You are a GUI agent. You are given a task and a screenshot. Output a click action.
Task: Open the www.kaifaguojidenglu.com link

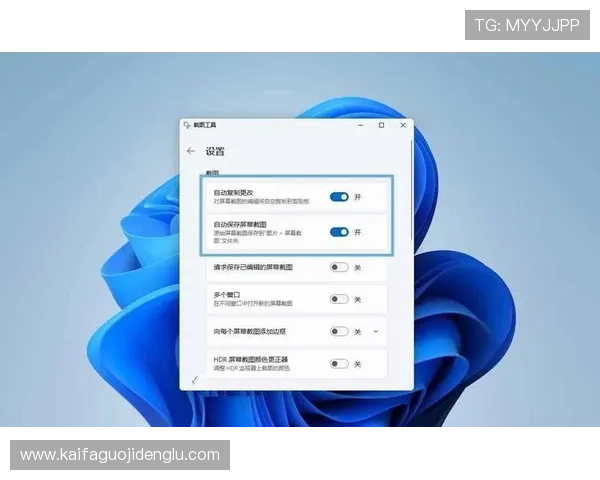120,455
